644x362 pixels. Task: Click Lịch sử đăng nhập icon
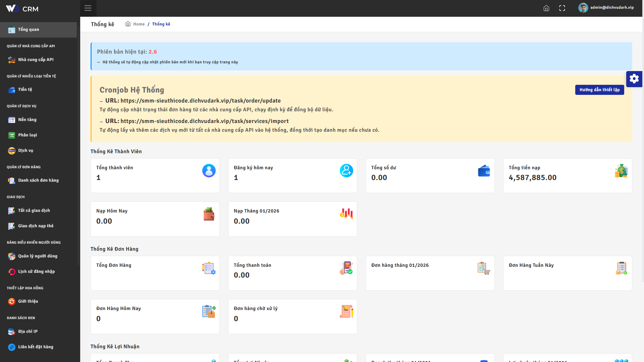click(x=12, y=272)
